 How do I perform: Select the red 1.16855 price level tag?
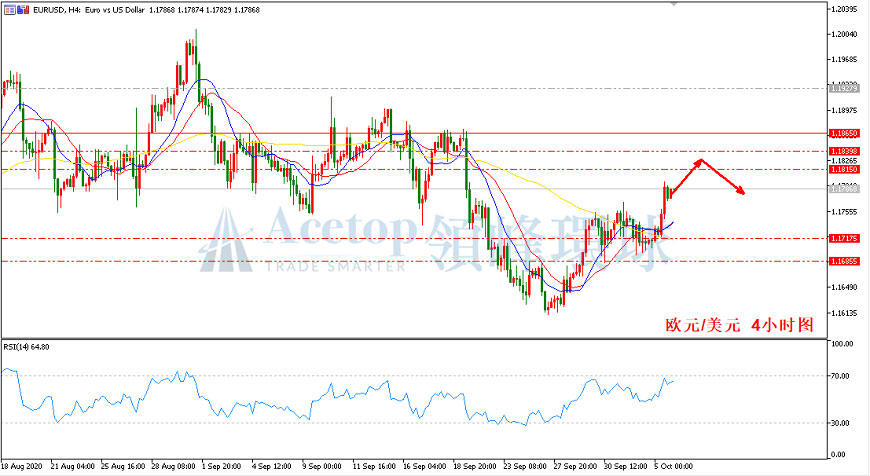844,261
